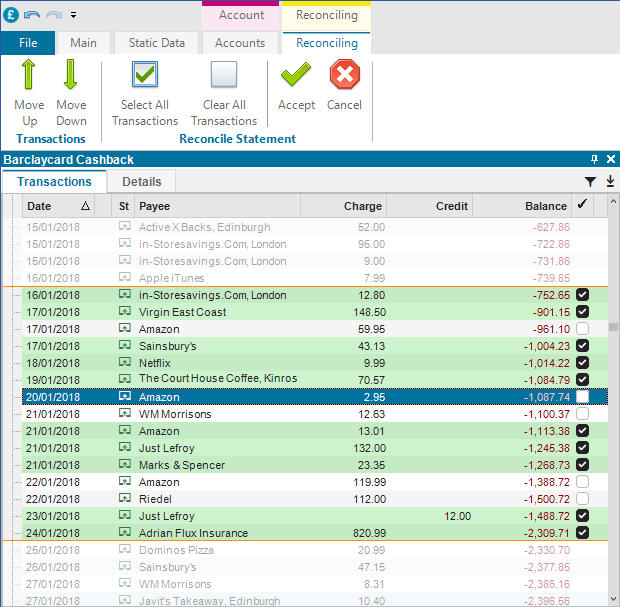Click status icon in Dominos Pizza row

pos(125,549)
